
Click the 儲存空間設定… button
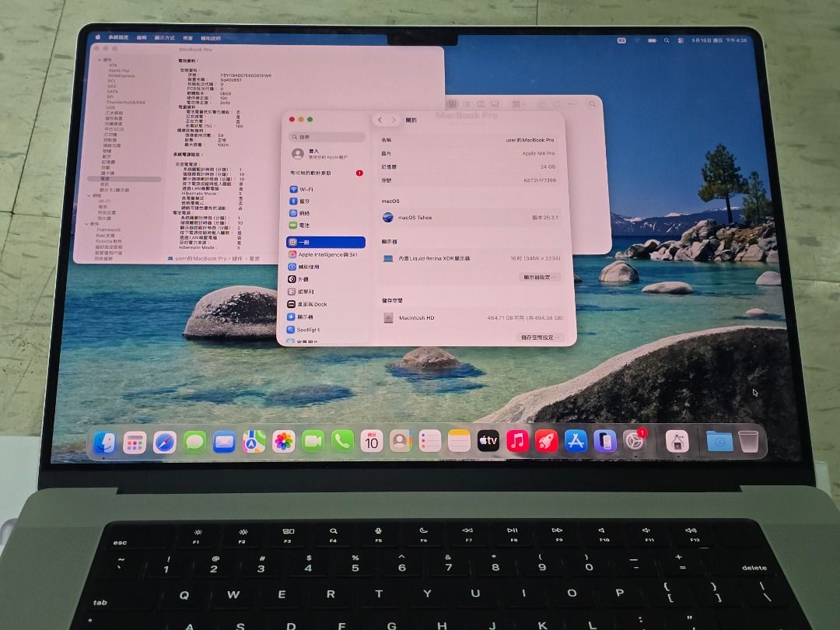click(x=540, y=338)
